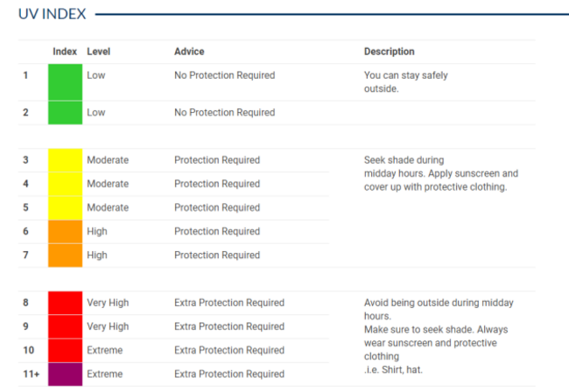Click the 'Seek shade during midday hours' description
569x392 pixels.
click(x=441, y=173)
